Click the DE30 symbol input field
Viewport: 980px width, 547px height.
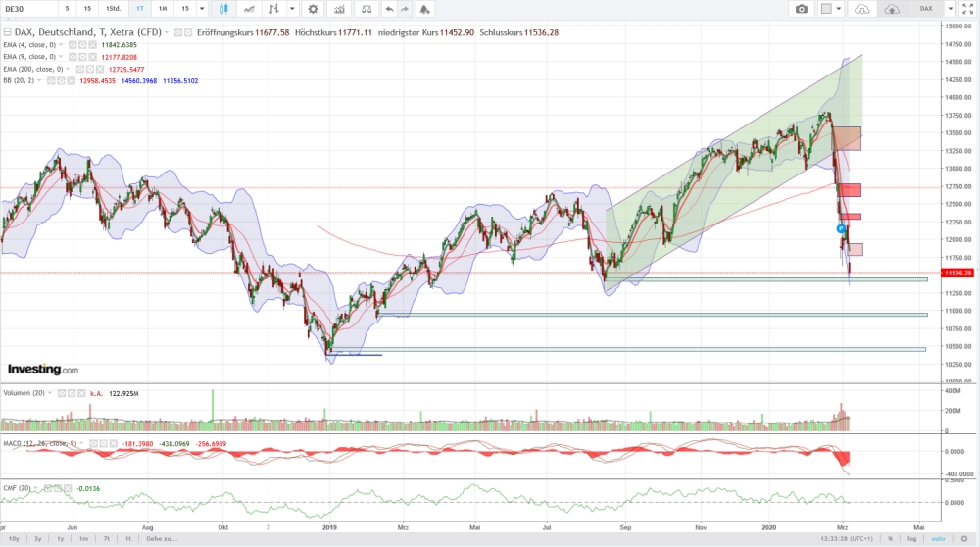tap(28, 9)
